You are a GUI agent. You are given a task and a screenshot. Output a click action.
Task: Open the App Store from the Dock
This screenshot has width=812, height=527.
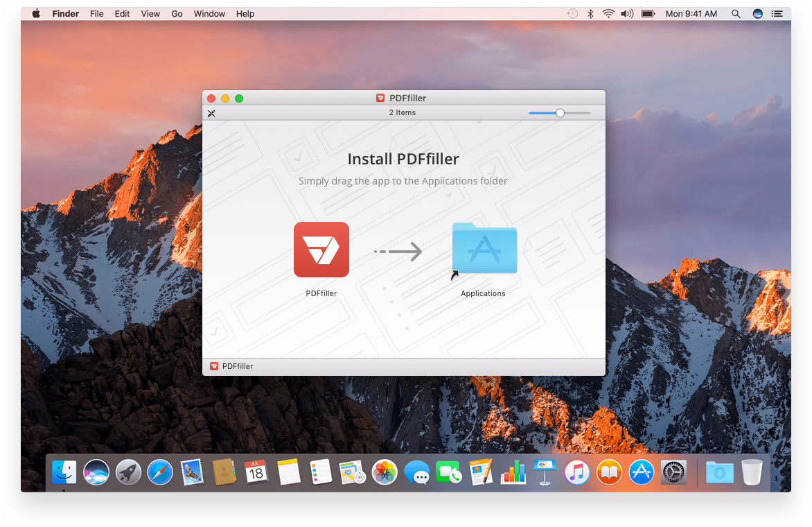click(641, 472)
